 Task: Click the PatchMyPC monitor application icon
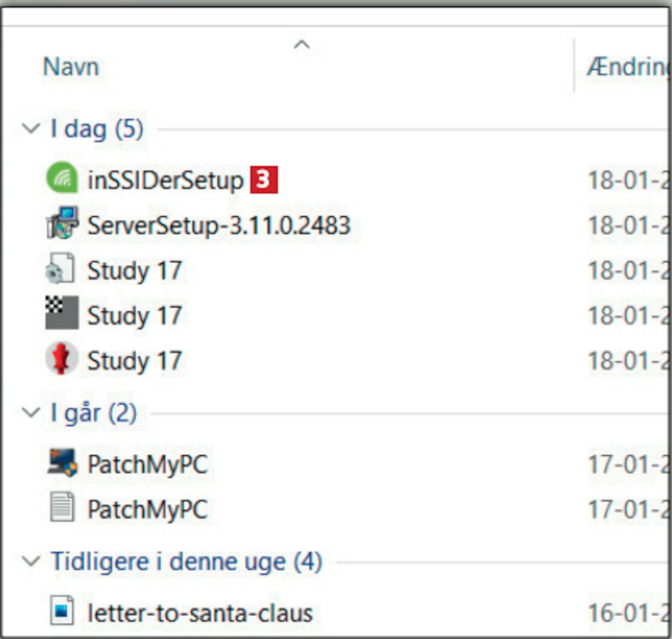(62, 463)
